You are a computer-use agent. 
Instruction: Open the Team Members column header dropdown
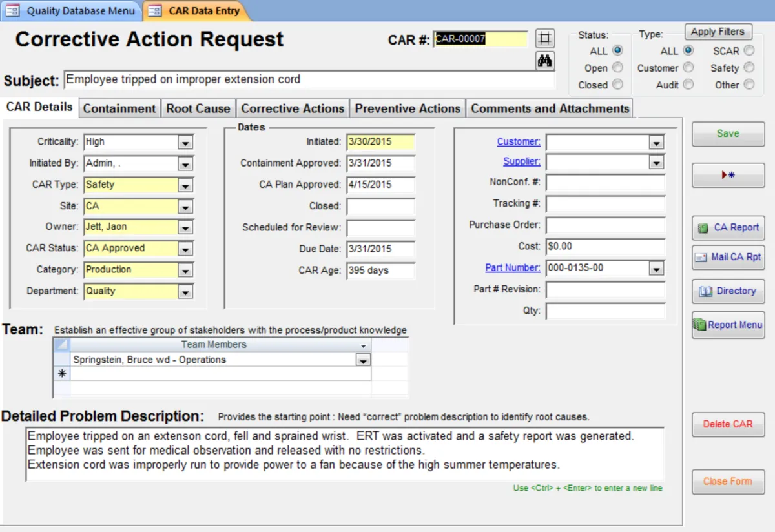coord(362,346)
